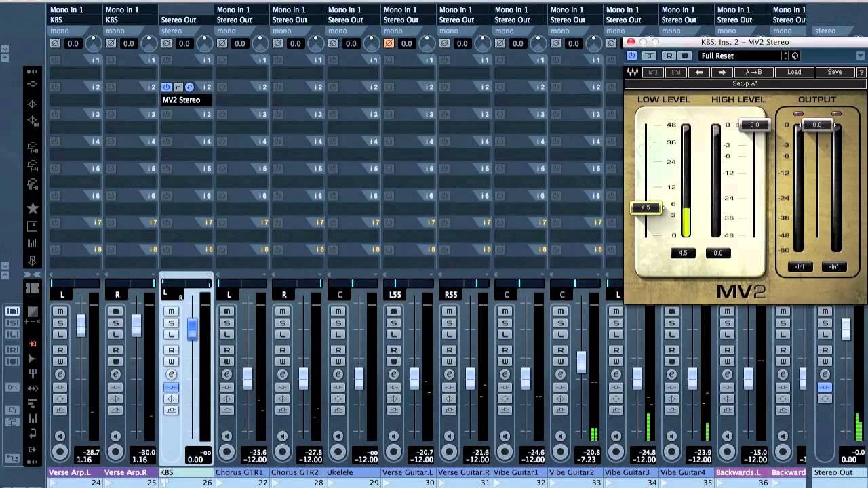Toggle the global mute 'm' button at far left
The width and height of the screenshot is (868, 488).
(x=12, y=311)
